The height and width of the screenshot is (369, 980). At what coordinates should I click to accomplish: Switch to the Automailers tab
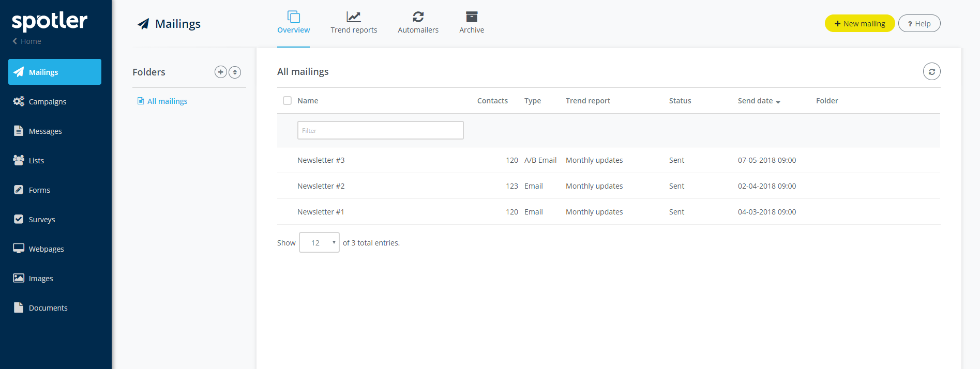click(x=418, y=23)
